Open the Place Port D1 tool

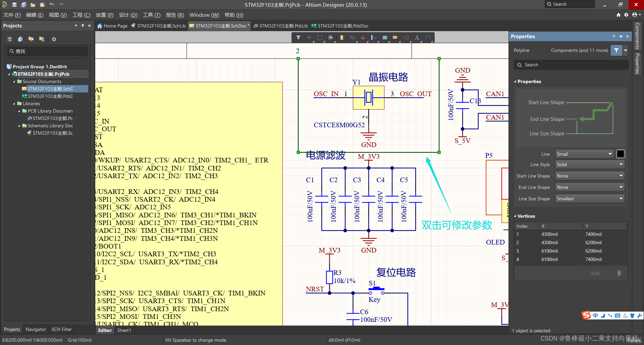[395, 38]
